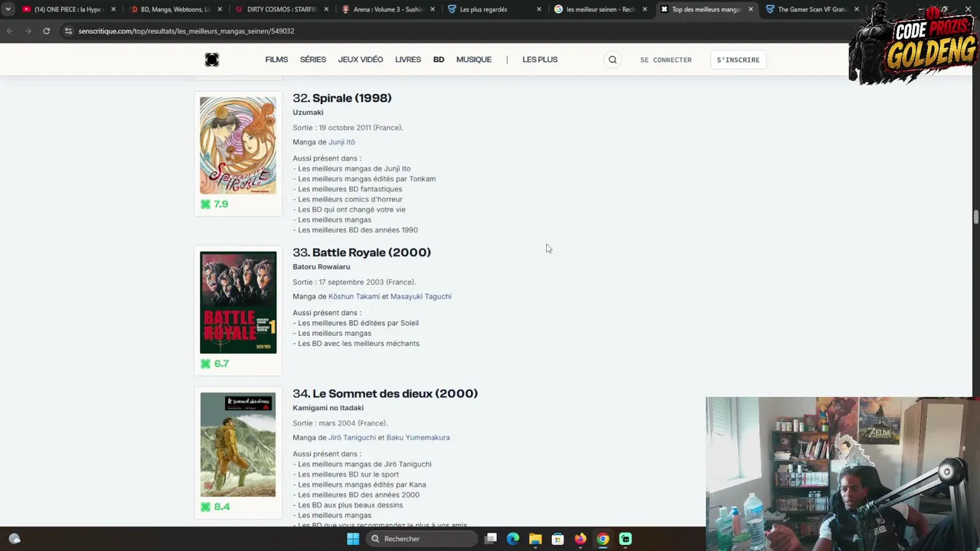
Task: Open the JEUX VIDÉO menu
Action: coord(361,60)
